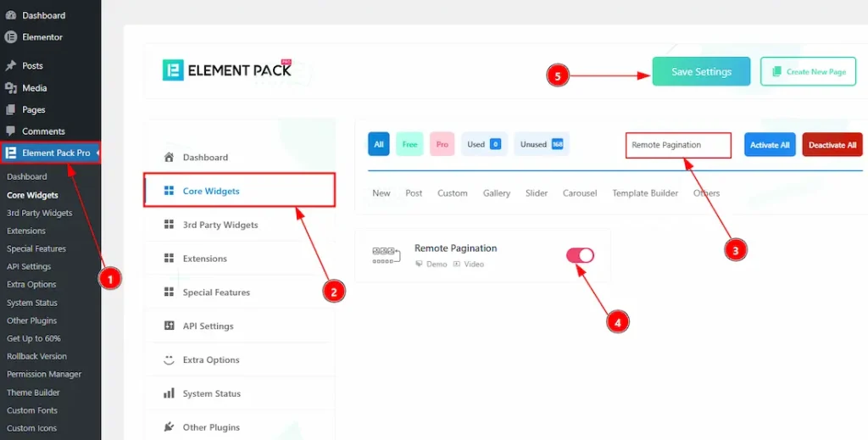Click the pages icon on Create New Page button
Screen dimensions: 868x440
click(776, 71)
